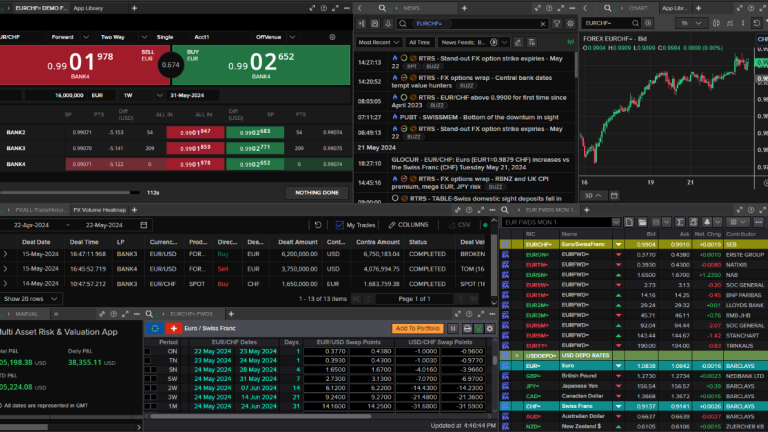
Task: Click chart instrument info icon
Action: pos(648,23)
